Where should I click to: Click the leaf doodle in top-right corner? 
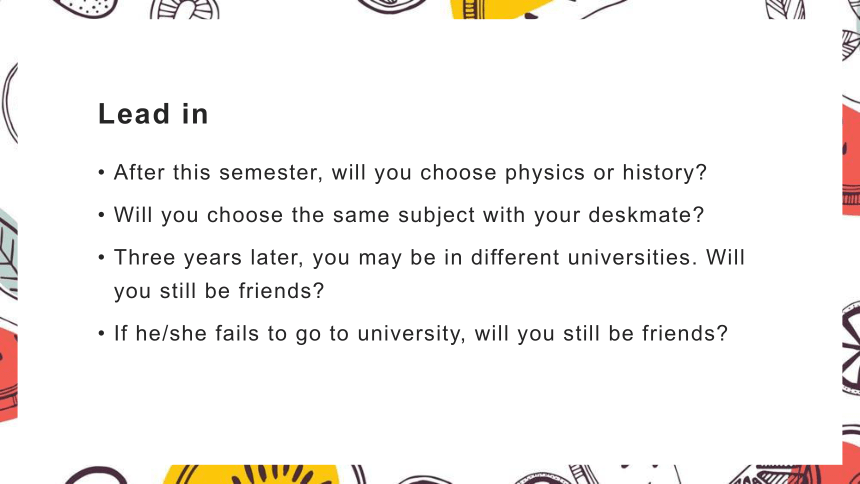[x=785, y=9]
